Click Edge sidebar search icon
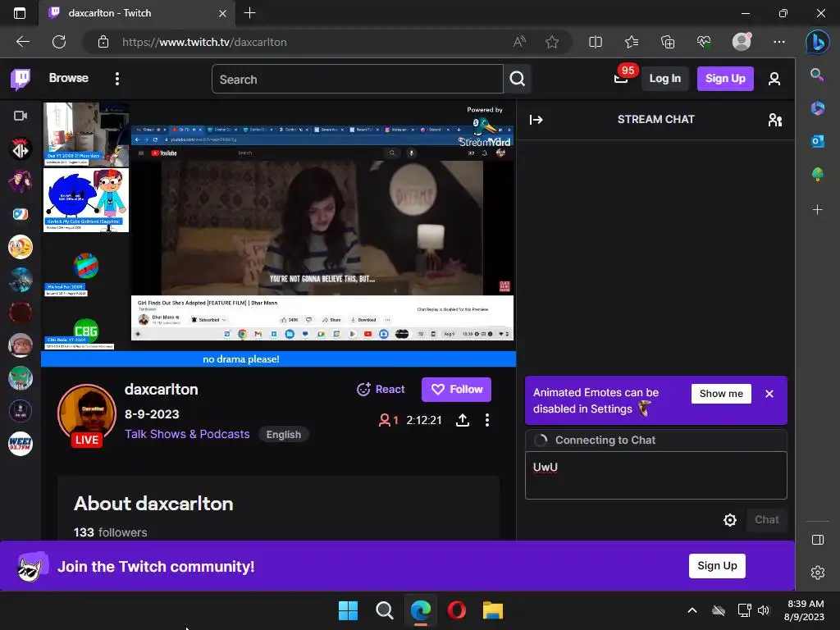Image resolution: width=840 pixels, height=630 pixels. pyautogui.click(x=817, y=75)
